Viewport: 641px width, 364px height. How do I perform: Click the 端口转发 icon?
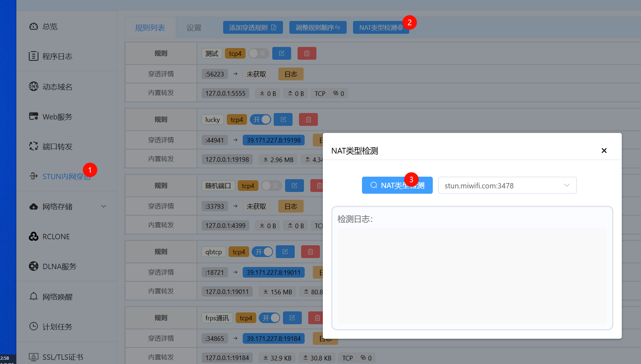click(x=33, y=146)
